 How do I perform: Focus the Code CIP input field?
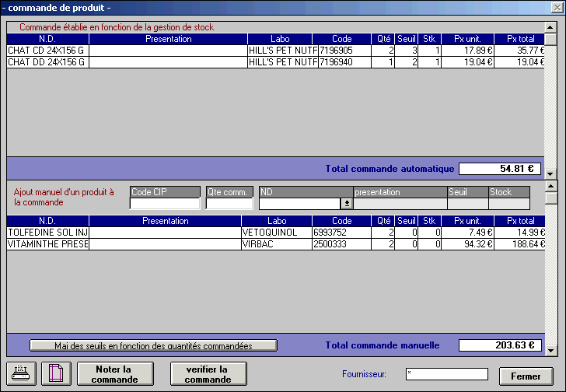pyautogui.click(x=165, y=204)
